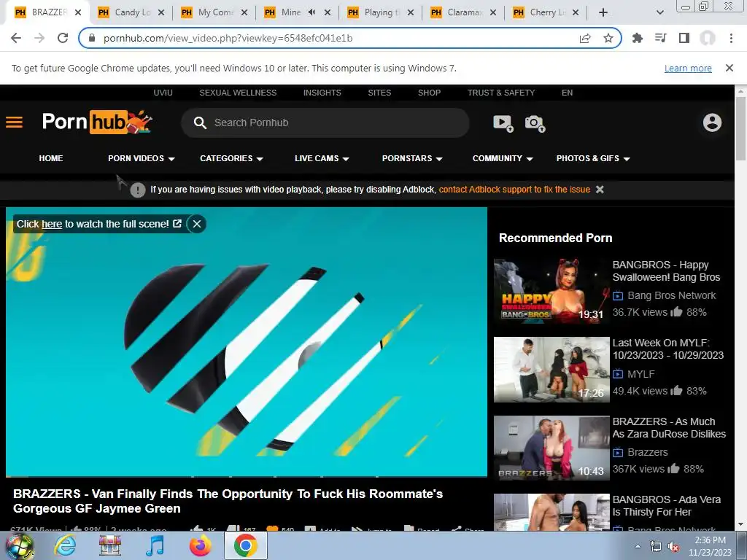Image resolution: width=747 pixels, height=560 pixels.
Task: View site information via the lock icon
Action: tap(92, 38)
